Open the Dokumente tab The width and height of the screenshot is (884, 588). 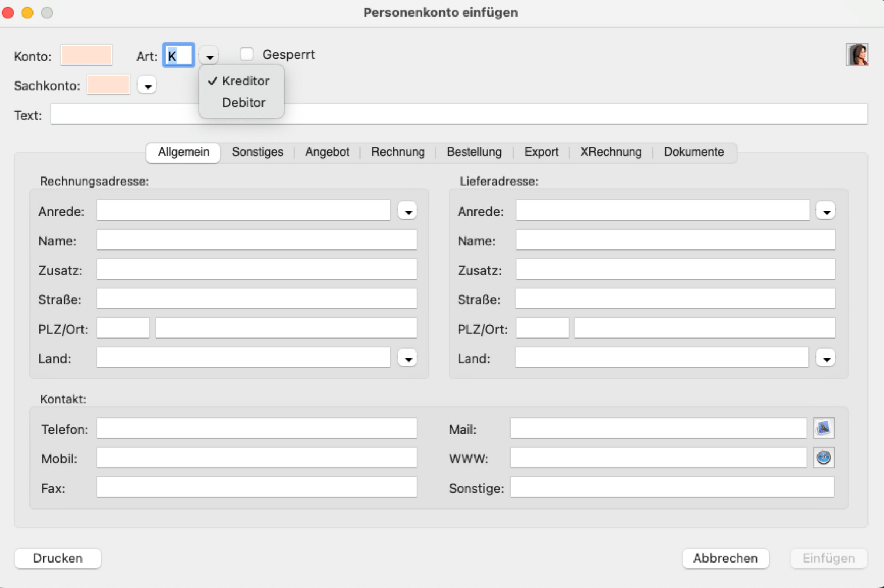pos(694,152)
